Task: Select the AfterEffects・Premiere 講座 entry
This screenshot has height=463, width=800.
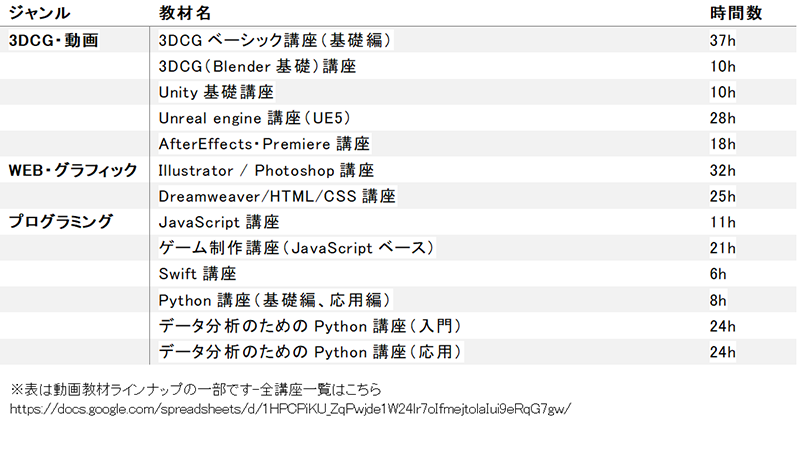Action: tap(264, 144)
